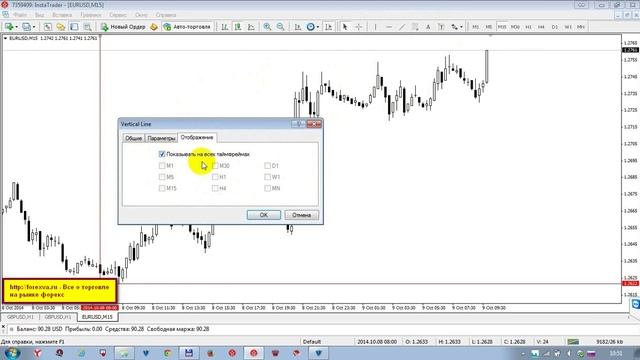Image resolution: width=640 pixels, height=360 pixels.
Task: Open the profiles dropdown arrow
Action: click(x=34, y=27)
